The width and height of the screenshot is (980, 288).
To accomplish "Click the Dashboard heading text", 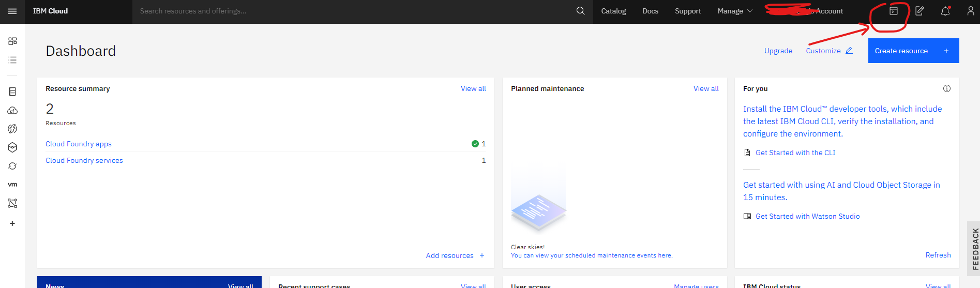I will pos(81,51).
